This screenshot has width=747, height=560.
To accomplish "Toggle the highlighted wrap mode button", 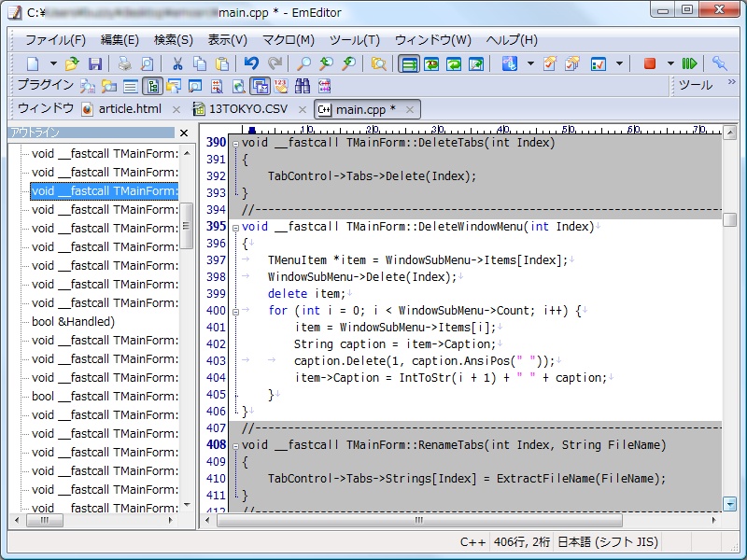I will [x=408, y=63].
